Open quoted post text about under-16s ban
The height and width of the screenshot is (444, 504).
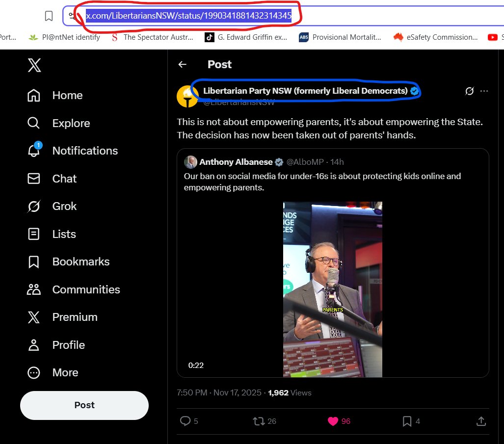pos(322,182)
